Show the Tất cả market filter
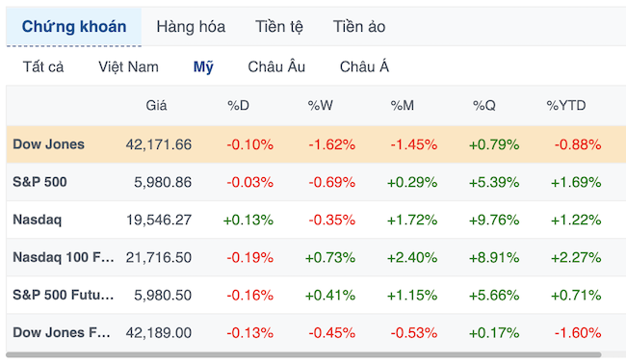 pyautogui.click(x=43, y=66)
